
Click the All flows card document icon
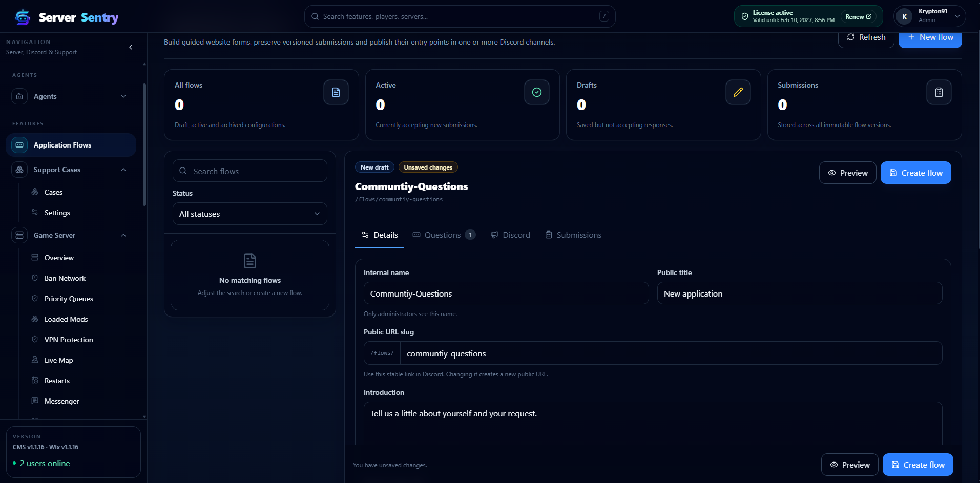[x=336, y=92]
